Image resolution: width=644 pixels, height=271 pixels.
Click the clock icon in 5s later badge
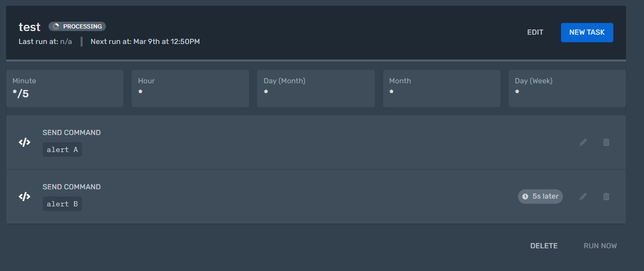(525, 197)
